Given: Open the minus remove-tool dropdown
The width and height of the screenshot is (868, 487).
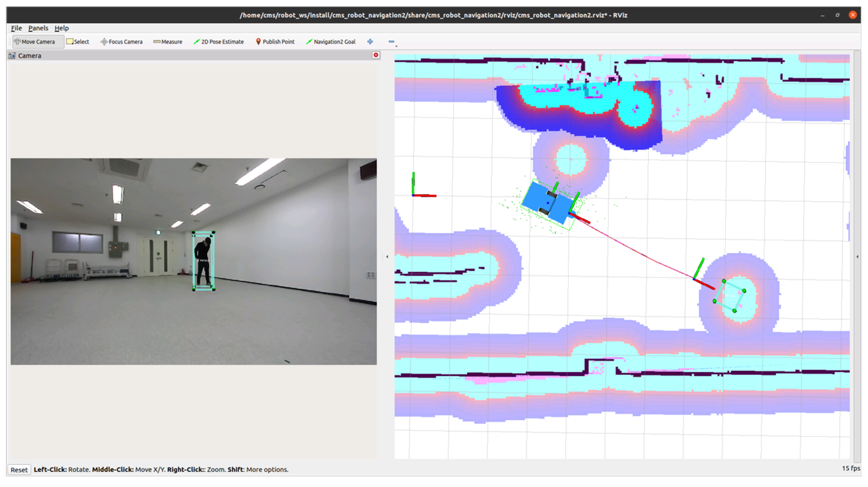Looking at the screenshot, I should (392, 42).
